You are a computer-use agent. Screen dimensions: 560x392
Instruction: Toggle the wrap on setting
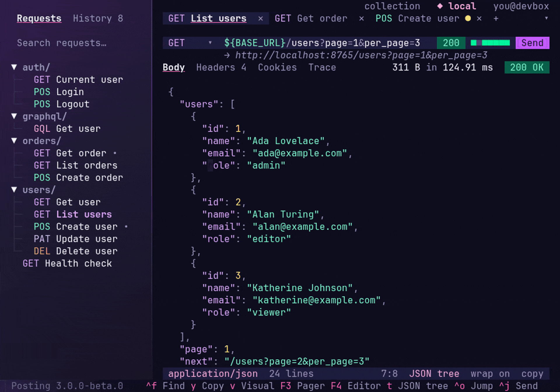click(x=490, y=374)
